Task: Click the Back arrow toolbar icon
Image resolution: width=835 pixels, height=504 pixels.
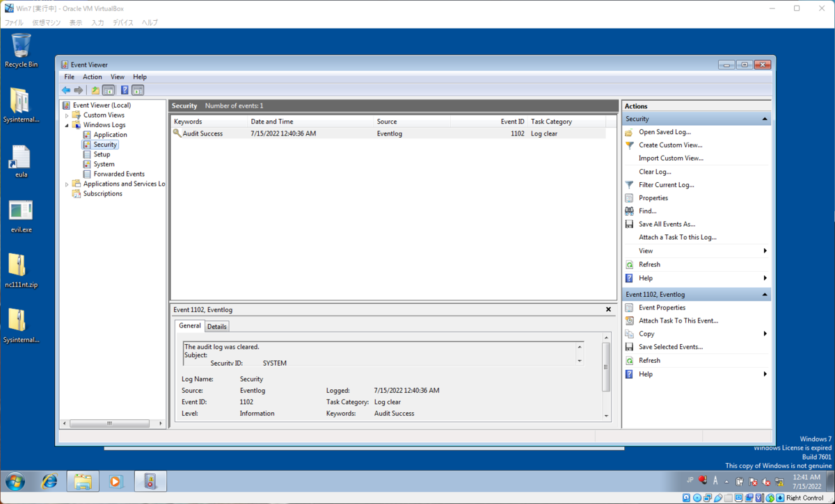Action: [x=66, y=90]
